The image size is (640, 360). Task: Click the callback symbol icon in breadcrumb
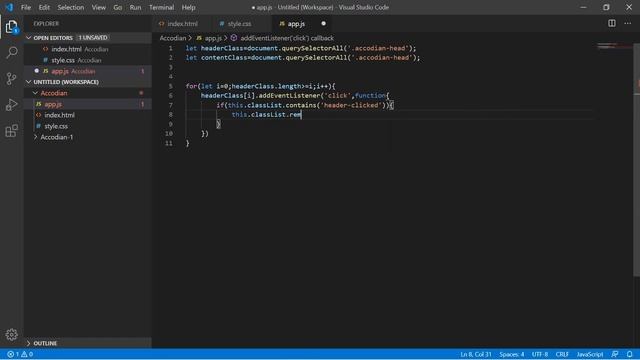pos(234,38)
